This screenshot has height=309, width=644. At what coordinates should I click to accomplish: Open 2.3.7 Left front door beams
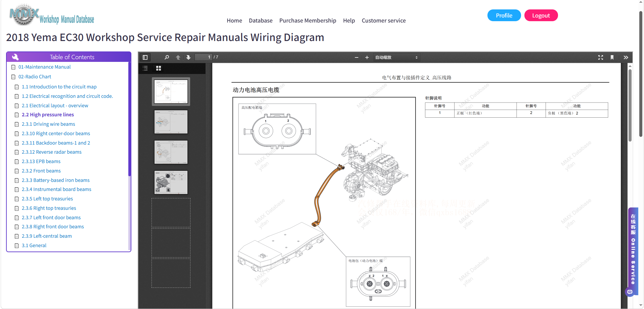coord(51,218)
